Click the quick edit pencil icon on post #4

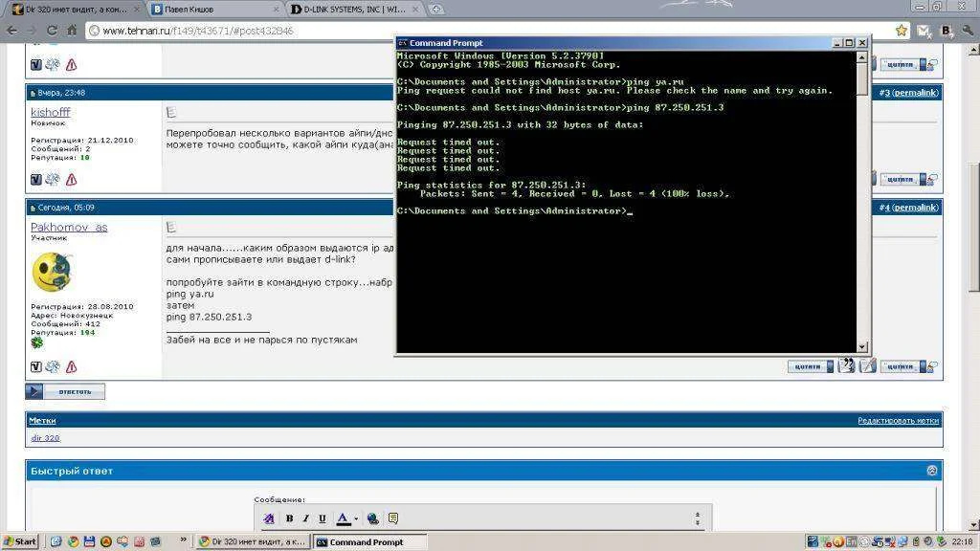(x=867, y=365)
